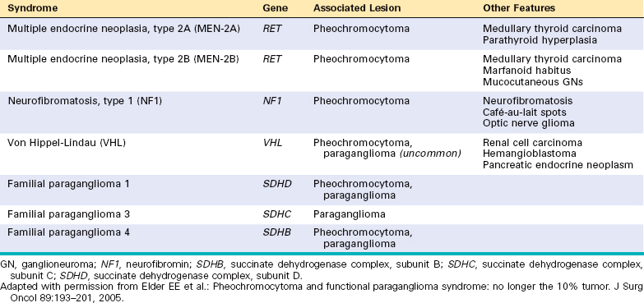The width and height of the screenshot is (644, 303).
Task: Click the SDHB gene cell
Action: [x=277, y=233]
